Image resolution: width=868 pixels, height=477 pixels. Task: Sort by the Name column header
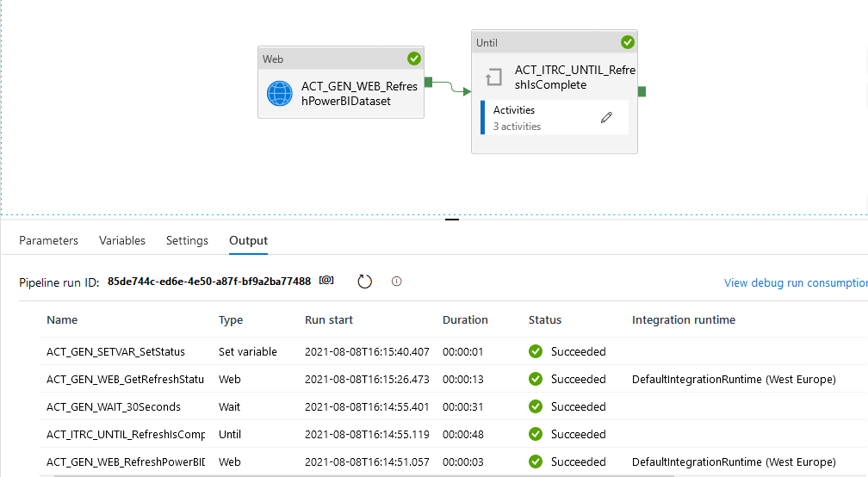[x=62, y=319]
